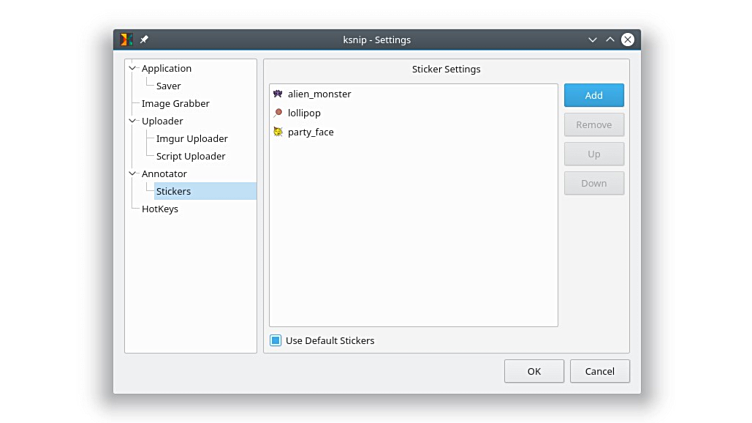The width and height of the screenshot is (752, 423).
Task: Click the title bar up-arrow maximize icon
Action: coord(610,40)
